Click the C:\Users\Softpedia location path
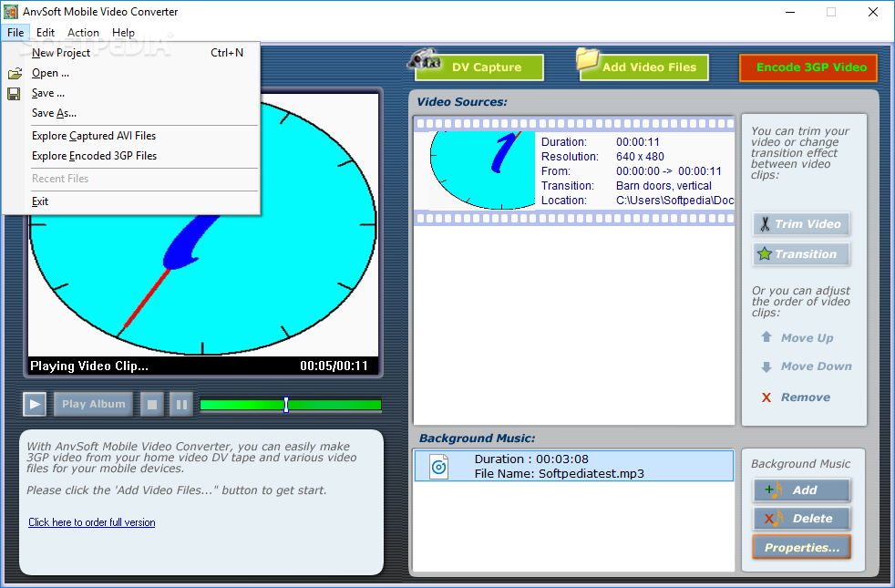Screen dimensions: 895x588 [674, 201]
